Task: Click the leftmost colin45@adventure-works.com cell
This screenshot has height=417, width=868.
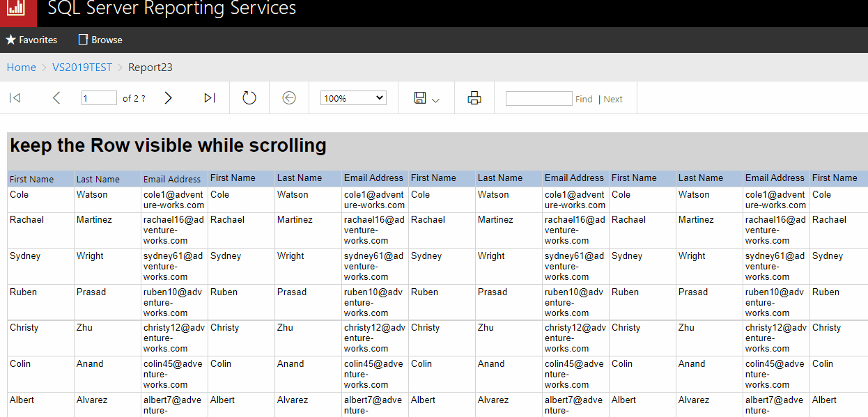Action: pyautogui.click(x=174, y=375)
